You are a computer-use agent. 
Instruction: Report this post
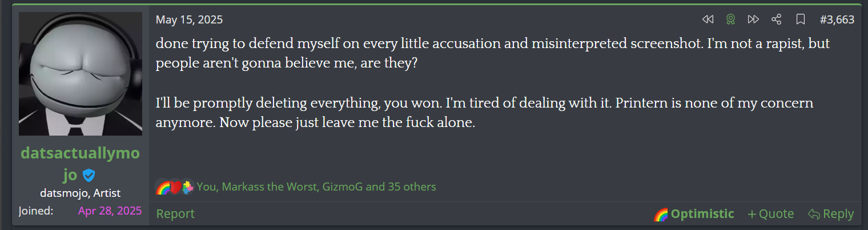tap(175, 214)
